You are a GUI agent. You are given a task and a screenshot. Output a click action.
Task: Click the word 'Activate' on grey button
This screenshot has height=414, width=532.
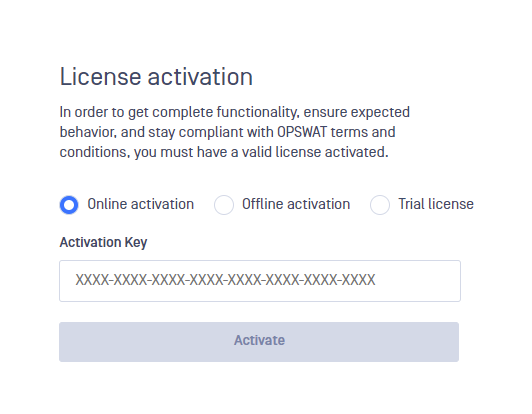tap(259, 340)
